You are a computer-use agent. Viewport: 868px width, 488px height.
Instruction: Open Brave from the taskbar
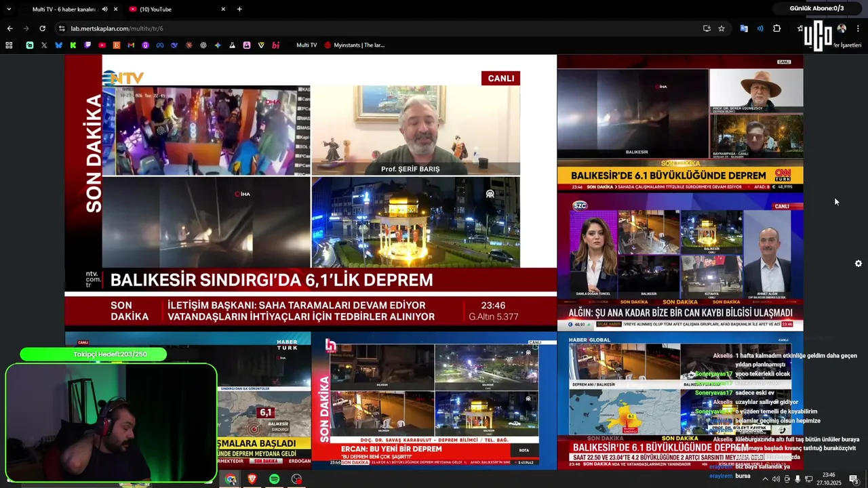[x=252, y=479]
